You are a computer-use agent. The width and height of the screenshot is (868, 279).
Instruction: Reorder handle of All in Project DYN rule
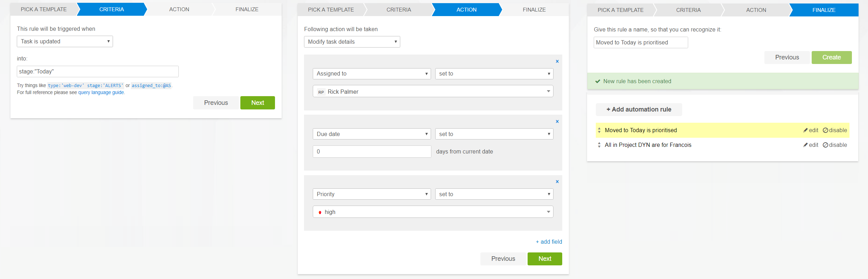pyautogui.click(x=599, y=145)
